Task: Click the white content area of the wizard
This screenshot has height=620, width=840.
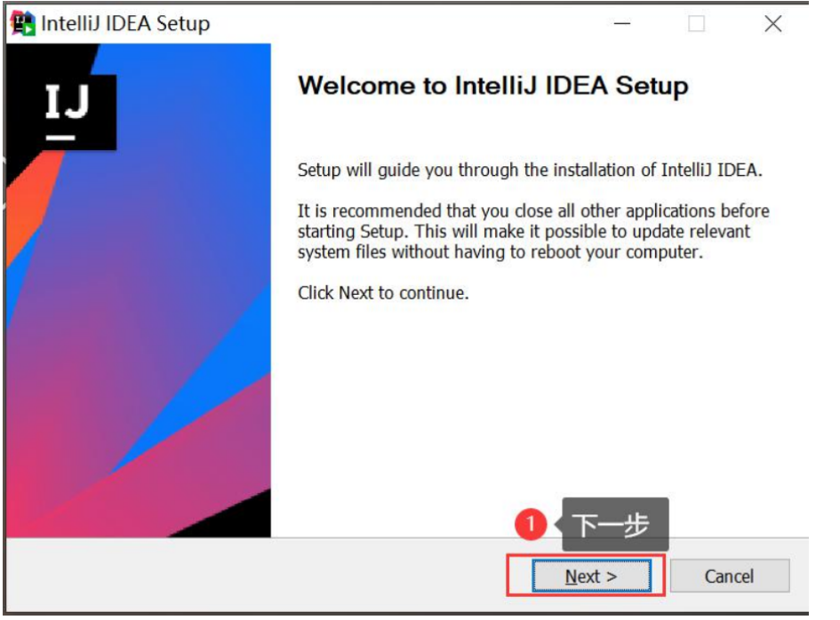Action: click(x=533, y=400)
